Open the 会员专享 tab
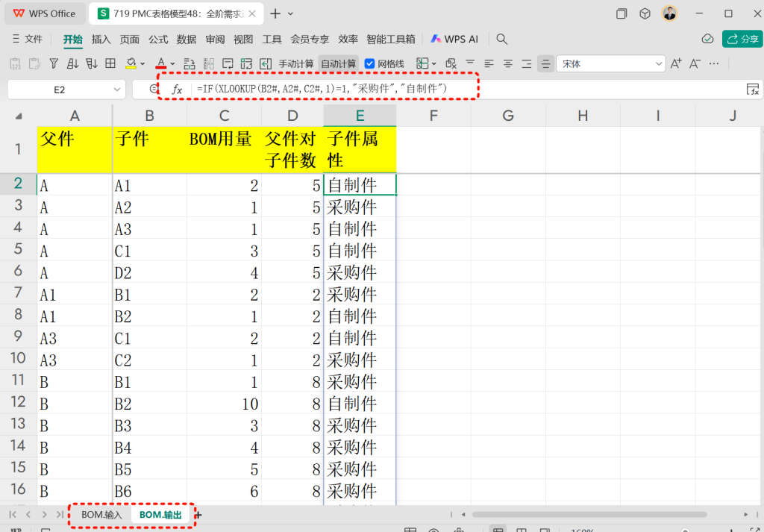Image resolution: width=764 pixels, height=532 pixels. pos(310,40)
